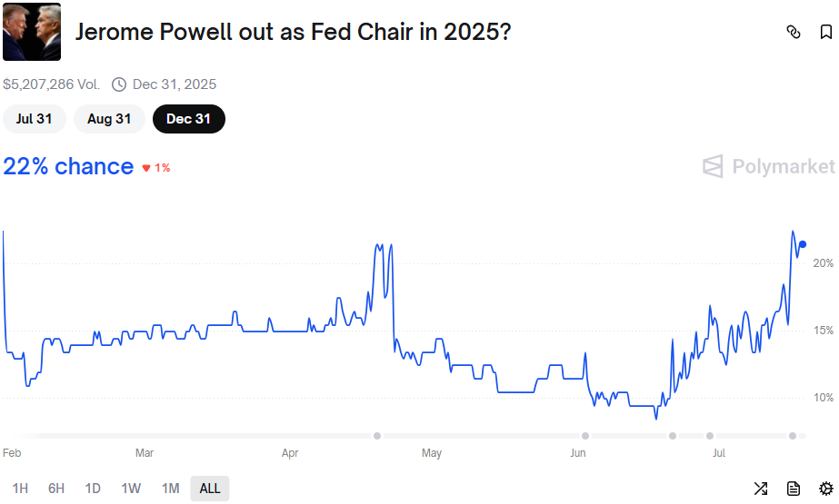Viewport: 839px width, 504px height.
Task: Choose the 1D time range
Action: click(x=93, y=489)
